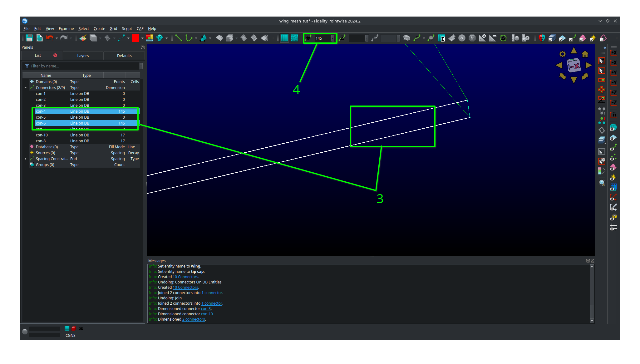Image resolution: width=640 pixels, height=364 pixels.
Task: Save the wing_mesh_tut project
Action: pos(29,38)
